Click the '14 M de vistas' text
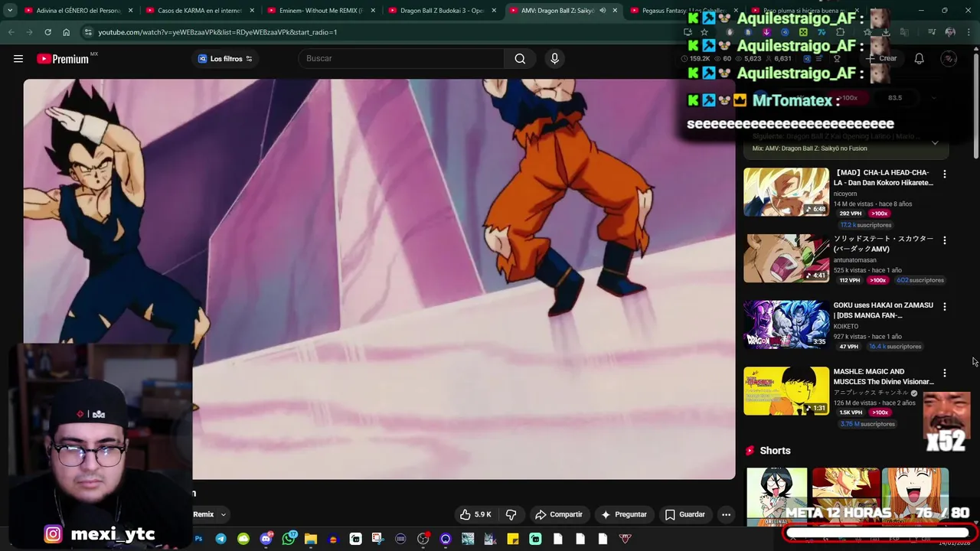Image resolution: width=980 pixels, height=551 pixels. click(x=854, y=204)
